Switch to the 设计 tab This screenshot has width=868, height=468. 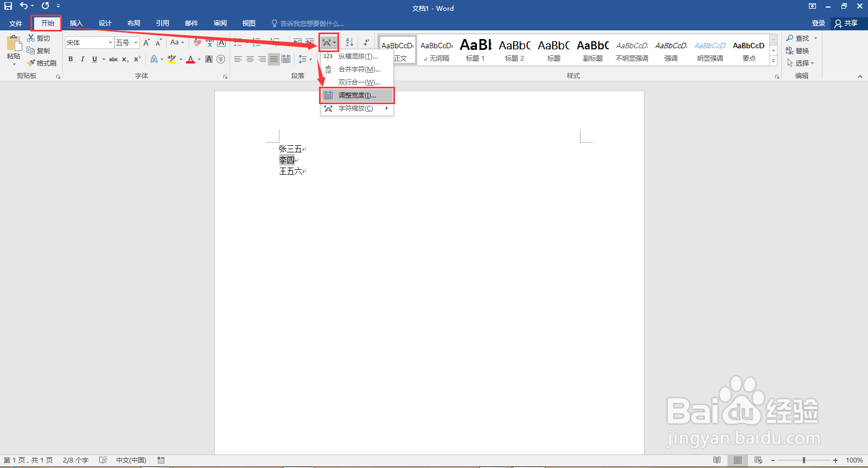[x=105, y=23]
